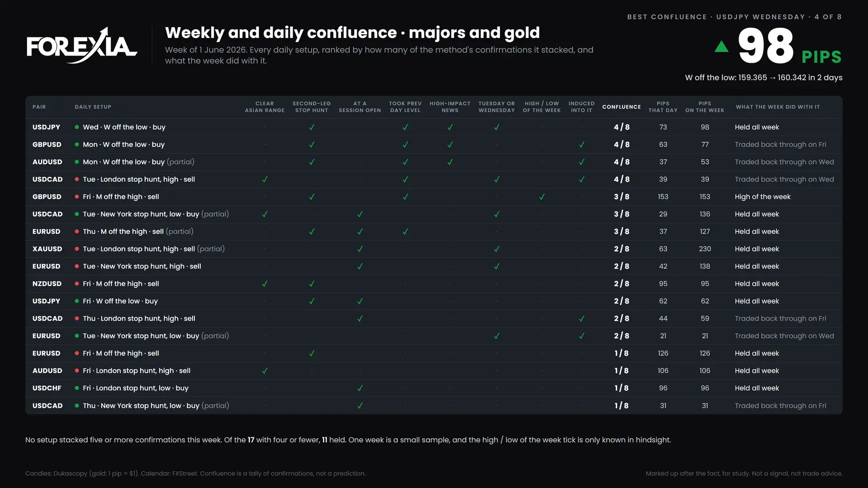Screen dimensions: 868x488
Task: Click the INDUCED INTO IT header
Action: (581, 107)
